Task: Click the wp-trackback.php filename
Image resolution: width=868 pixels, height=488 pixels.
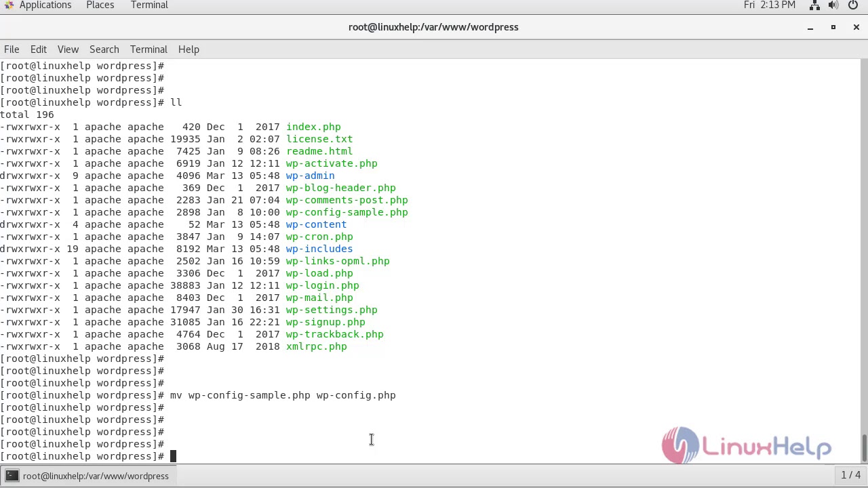Action: click(x=334, y=334)
